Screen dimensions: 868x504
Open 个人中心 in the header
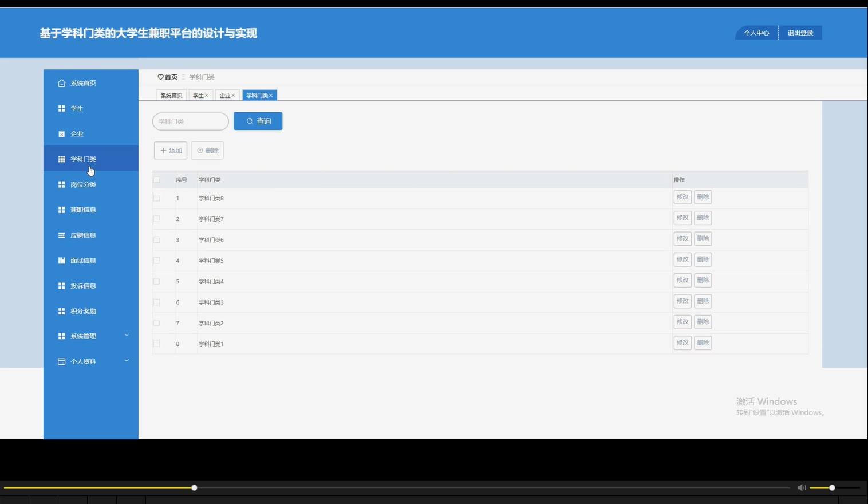click(x=756, y=33)
